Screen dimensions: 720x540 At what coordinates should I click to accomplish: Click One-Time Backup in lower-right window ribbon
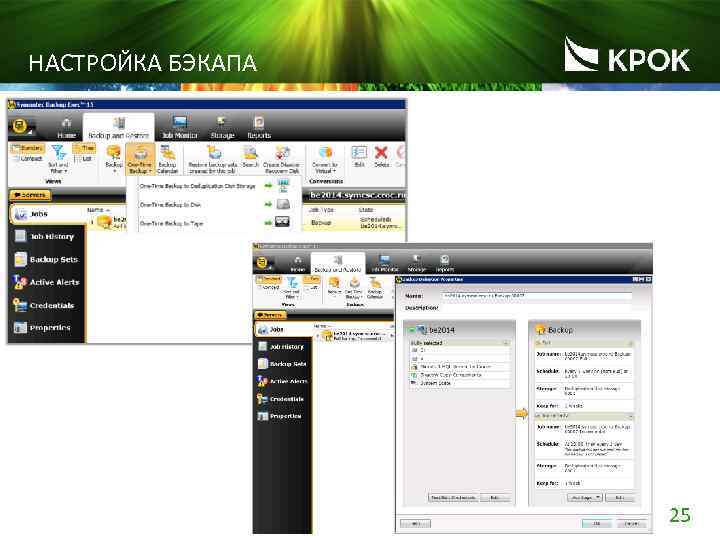[353, 288]
